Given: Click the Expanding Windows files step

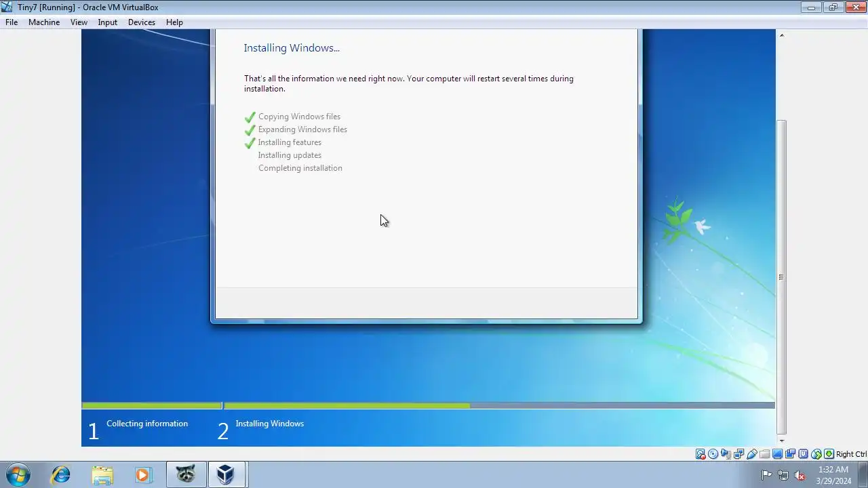Looking at the screenshot, I should 302,129.
